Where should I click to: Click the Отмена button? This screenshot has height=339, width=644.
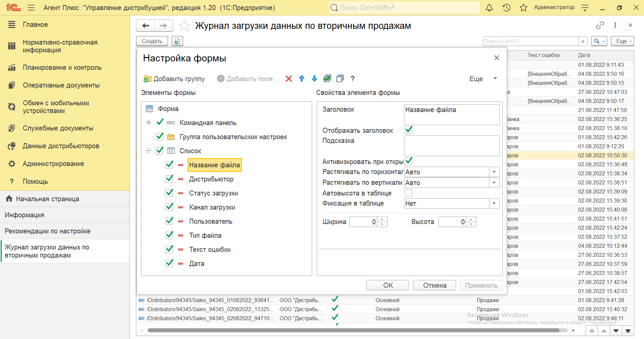(x=435, y=285)
